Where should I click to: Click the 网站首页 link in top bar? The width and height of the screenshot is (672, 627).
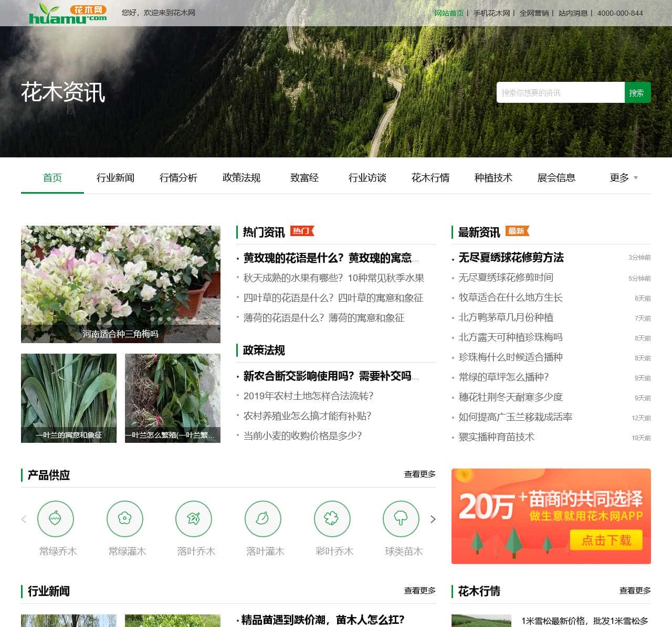pyautogui.click(x=448, y=13)
